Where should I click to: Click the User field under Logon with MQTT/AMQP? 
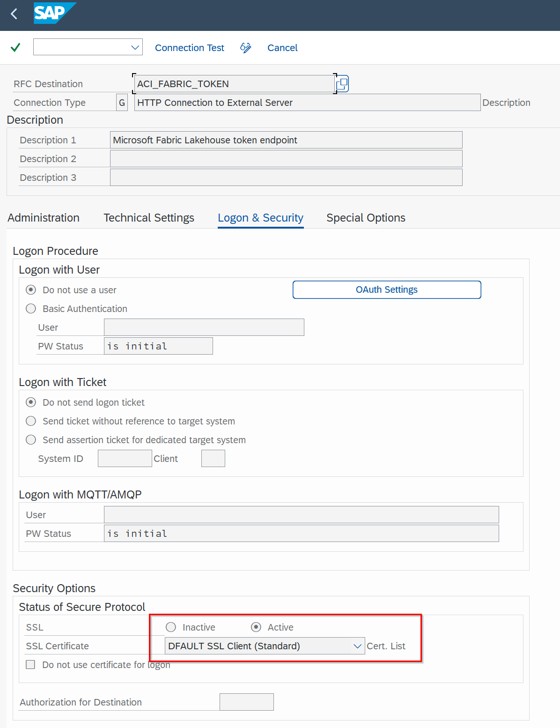[x=302, y=515]
